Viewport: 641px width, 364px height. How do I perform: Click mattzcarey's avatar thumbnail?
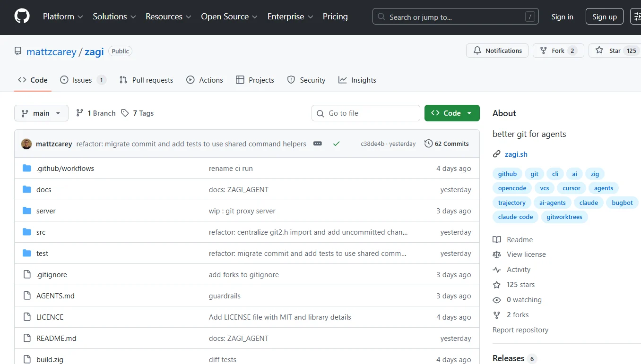pyautogui.click(x=26, y=144)
